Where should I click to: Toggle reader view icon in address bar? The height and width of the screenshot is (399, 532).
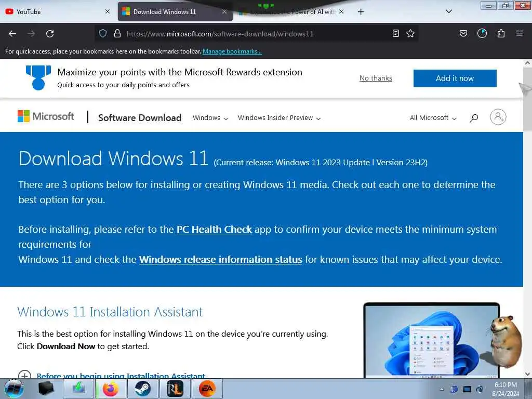click(x=395, y=33)
